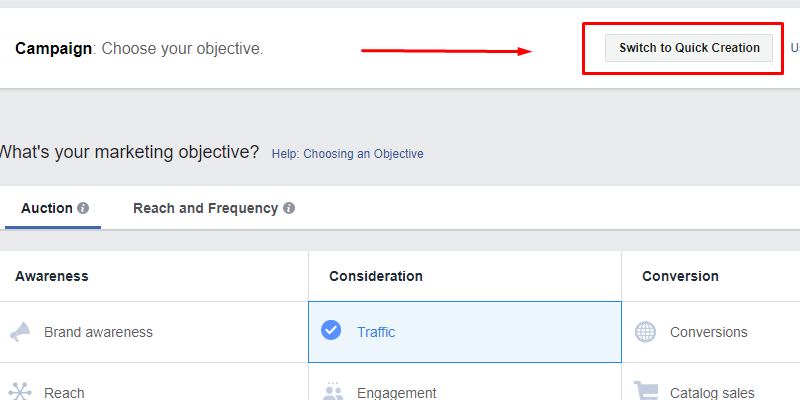Click the Reach network icon
This screenshot has height=400, width=800.
pos(20,392)
